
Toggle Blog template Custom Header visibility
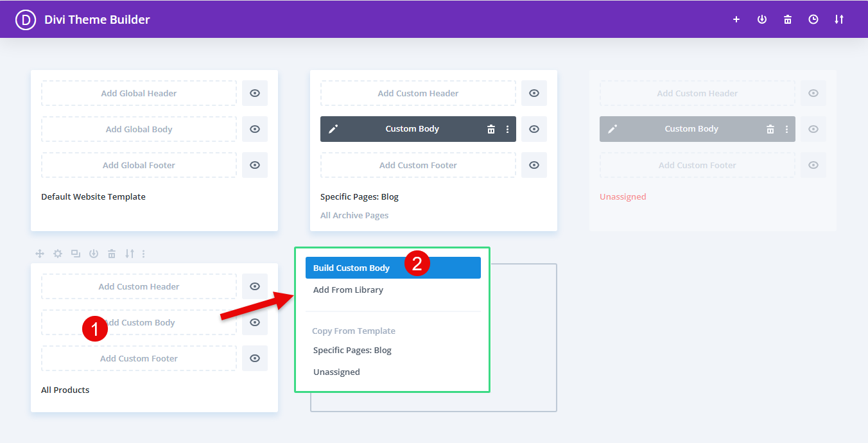(534, 93)
